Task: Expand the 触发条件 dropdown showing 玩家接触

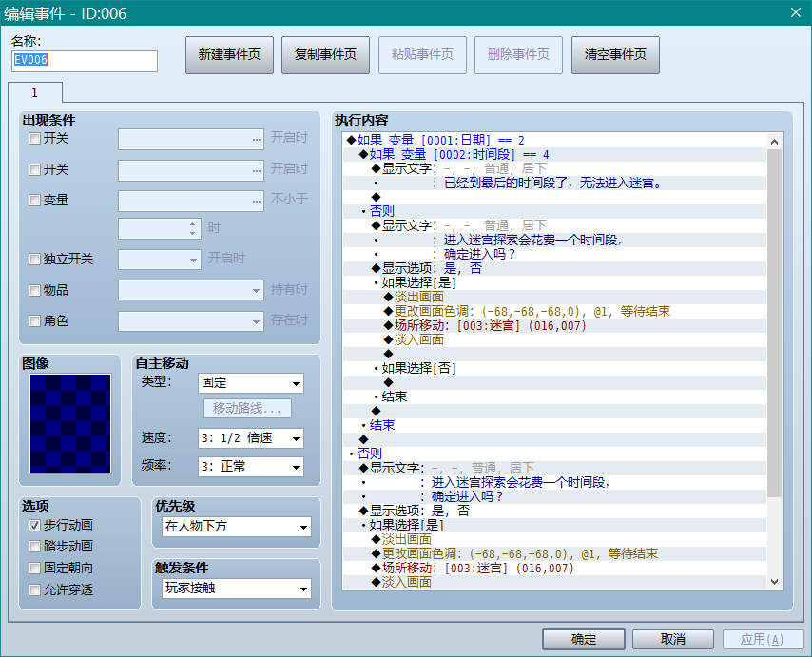Action: pyautogui.click(x=237, y=589)
